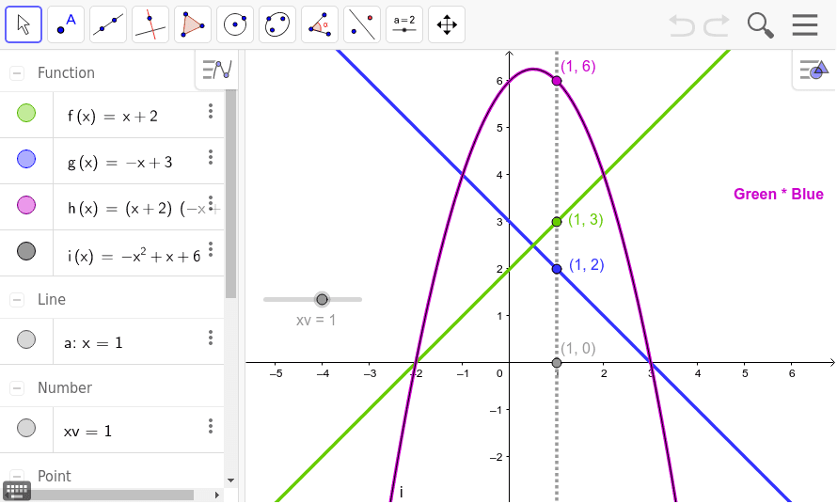Toggle visibility of line a: x = 1
The width and height of the screenshot is (837, 504).
point(26,339)
